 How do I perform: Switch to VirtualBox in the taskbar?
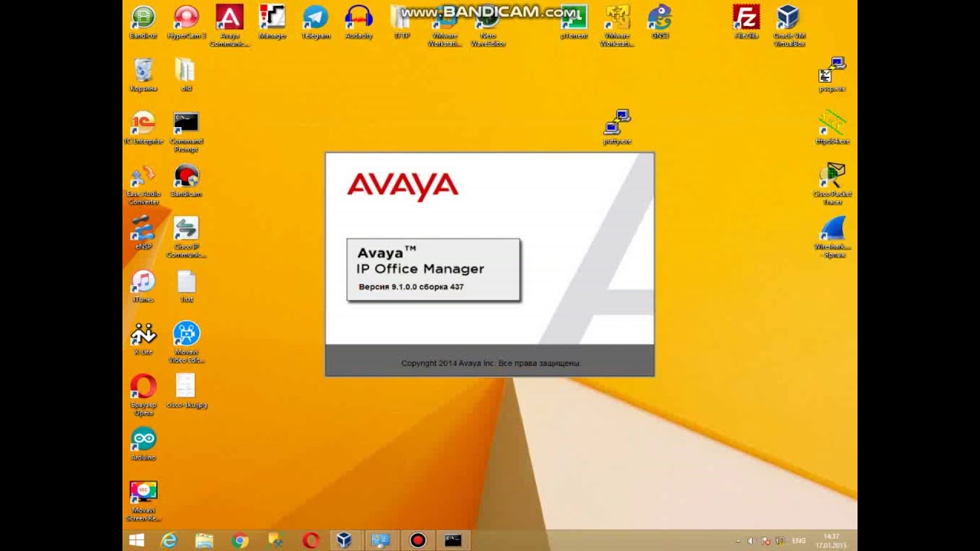(345, 540)
